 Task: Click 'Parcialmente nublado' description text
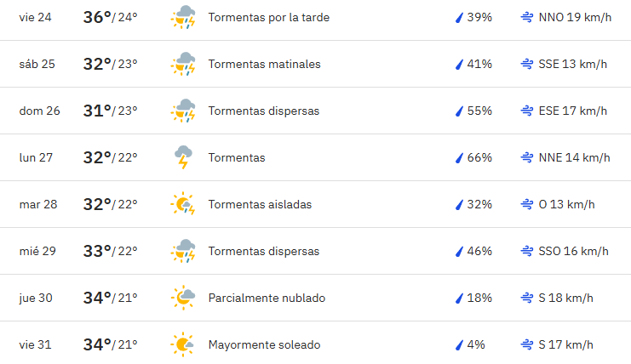267,298
